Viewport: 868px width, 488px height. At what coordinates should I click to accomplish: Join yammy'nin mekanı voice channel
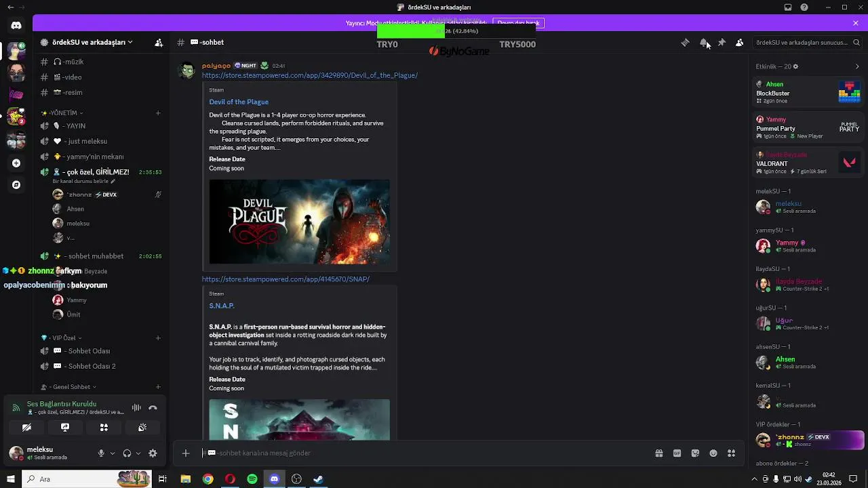tap(102, 157)
